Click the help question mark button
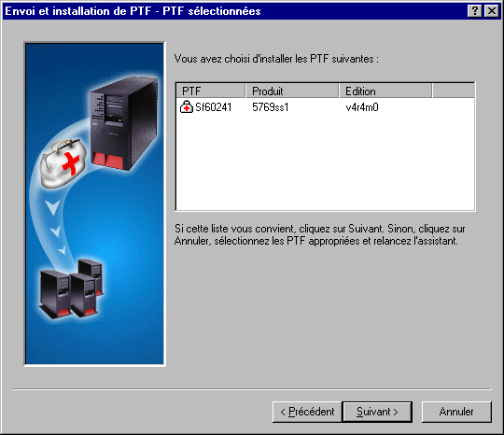The image size is (504, 435). tap(475, 11)
